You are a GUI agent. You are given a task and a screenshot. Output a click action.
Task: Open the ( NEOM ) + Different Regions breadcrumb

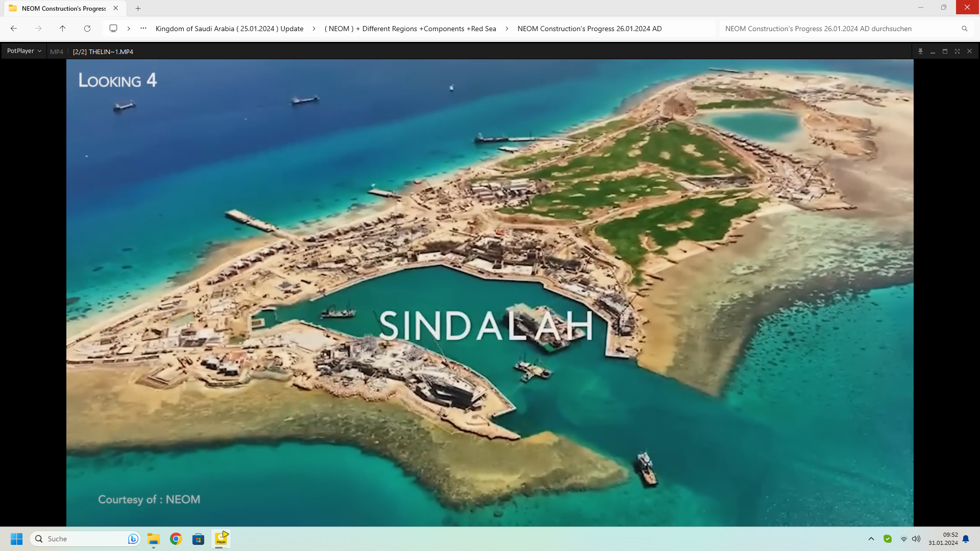click(x=410, y=29)
